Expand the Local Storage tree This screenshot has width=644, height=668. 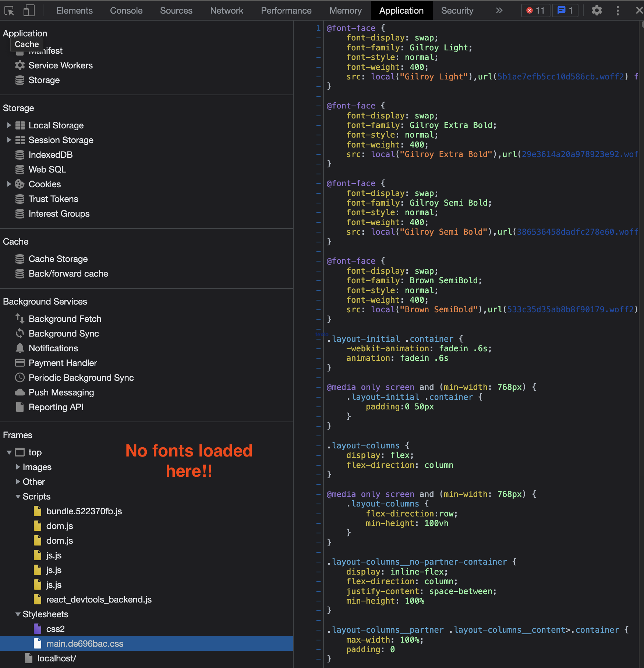(x=9, y=125)
